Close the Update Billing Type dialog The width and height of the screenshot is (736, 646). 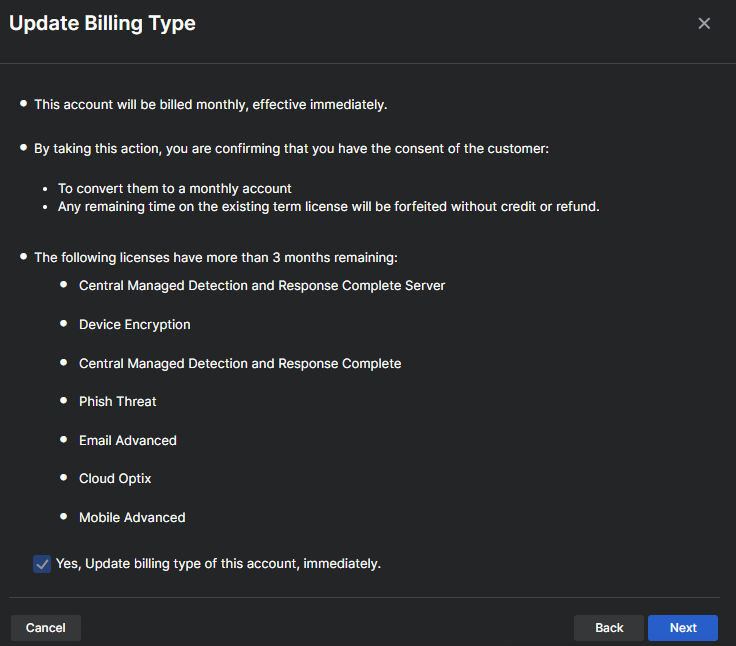tap(704, 24)
